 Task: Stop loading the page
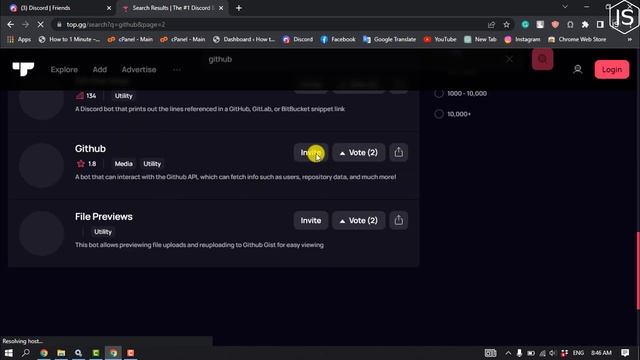pyautogui.click(x=40, y=24)
